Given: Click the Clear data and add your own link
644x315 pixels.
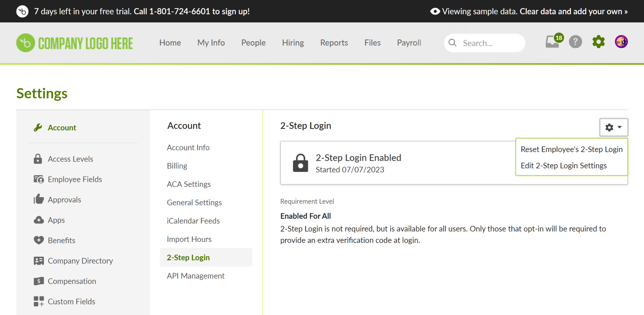Looking at the screenshot, I should 574,11.
